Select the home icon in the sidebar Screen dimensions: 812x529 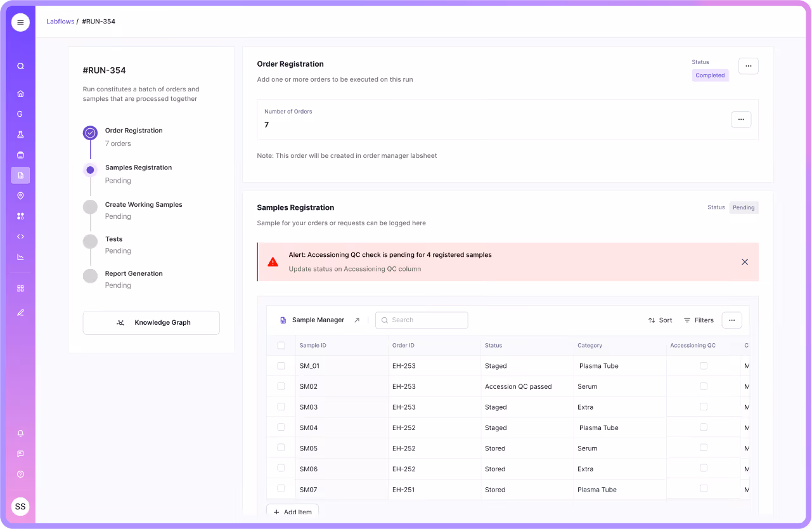tap(20, 93)
